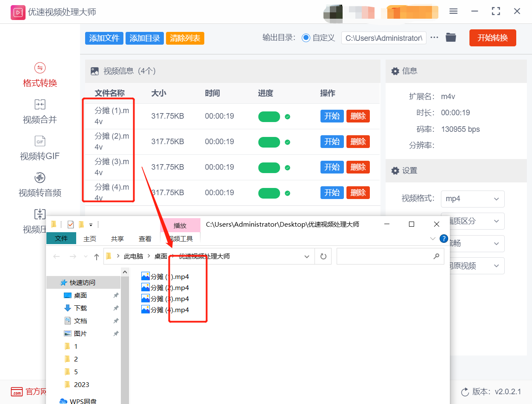Select the 快速访问 node in navigation pane
532x404 pixels.
click(x=83, y=282)
